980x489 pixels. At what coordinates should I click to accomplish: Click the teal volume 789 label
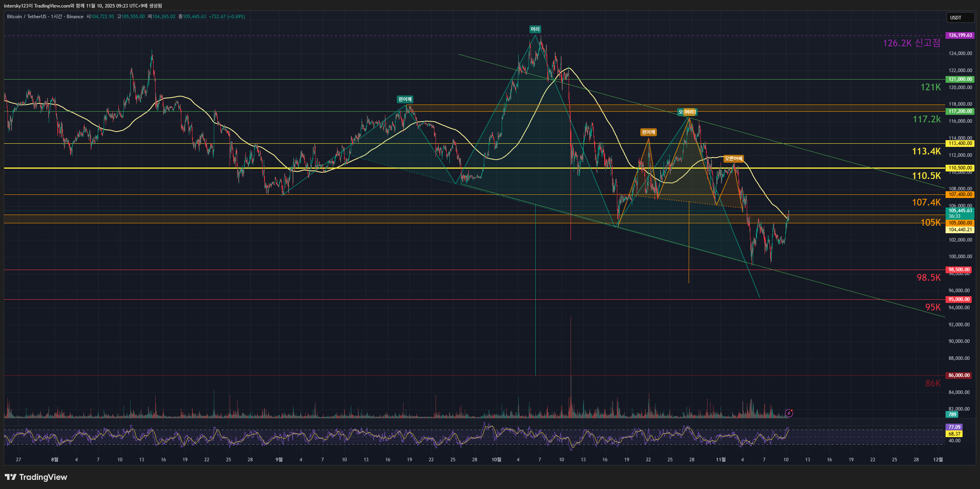pos(952,415)
